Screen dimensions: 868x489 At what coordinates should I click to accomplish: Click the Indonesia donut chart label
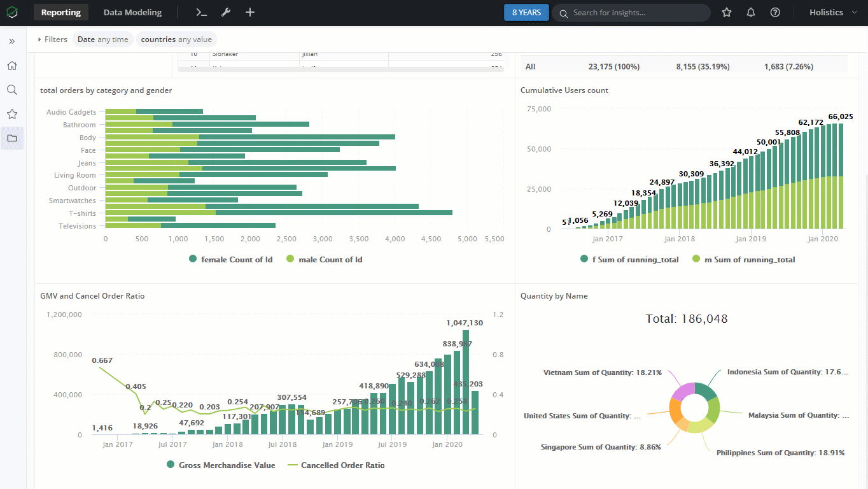point(787,372)
